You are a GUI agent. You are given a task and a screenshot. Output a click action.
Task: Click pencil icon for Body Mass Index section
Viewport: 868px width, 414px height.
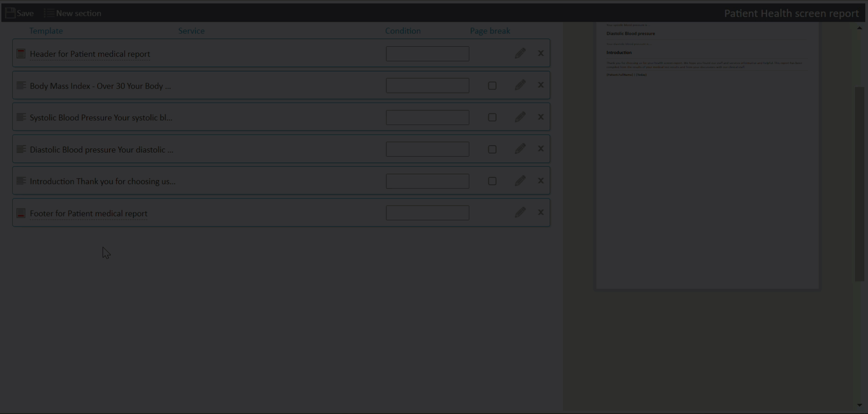(x=520, y=85)
